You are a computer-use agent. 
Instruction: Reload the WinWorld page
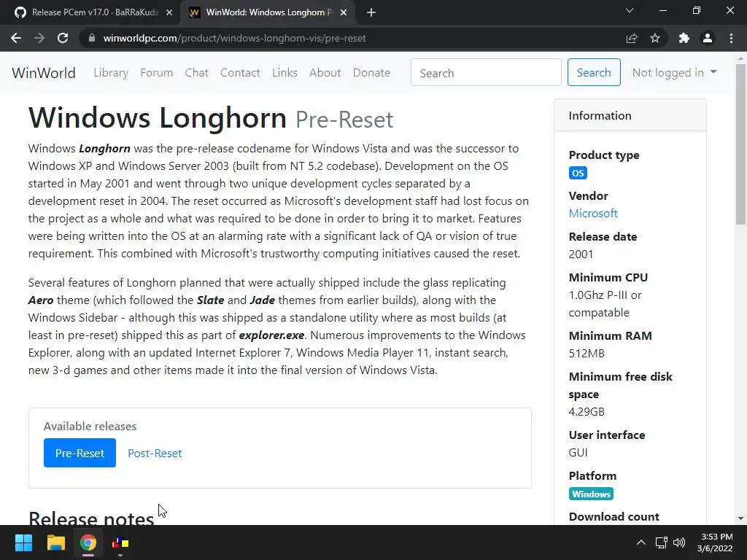point(63,38)
